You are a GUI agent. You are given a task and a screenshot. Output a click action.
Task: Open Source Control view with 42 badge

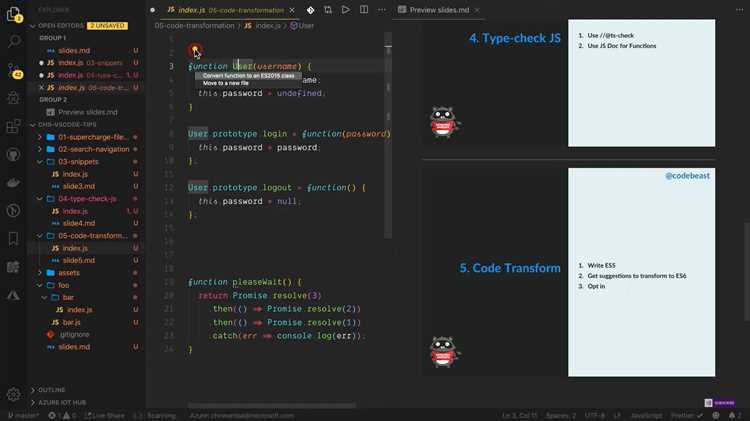[x=14, y=70]
